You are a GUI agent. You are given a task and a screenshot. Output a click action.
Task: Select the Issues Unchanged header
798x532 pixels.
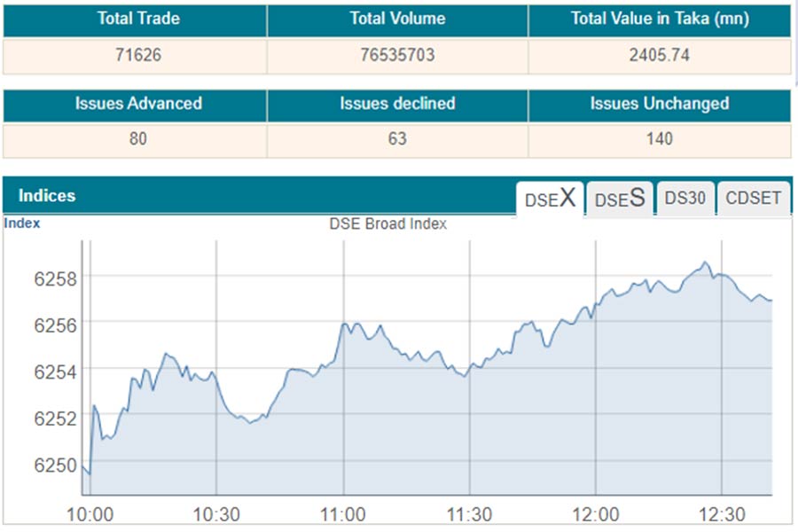point(659,104)
